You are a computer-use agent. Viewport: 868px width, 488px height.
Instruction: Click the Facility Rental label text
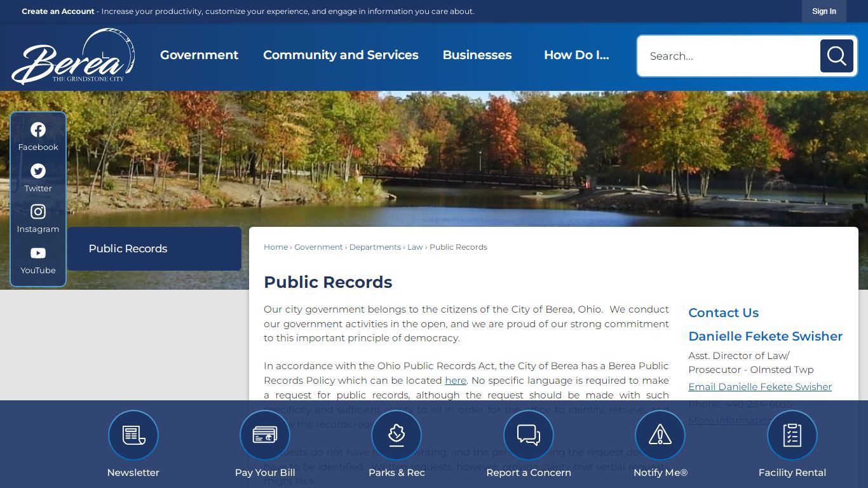[x=792, y=473]
